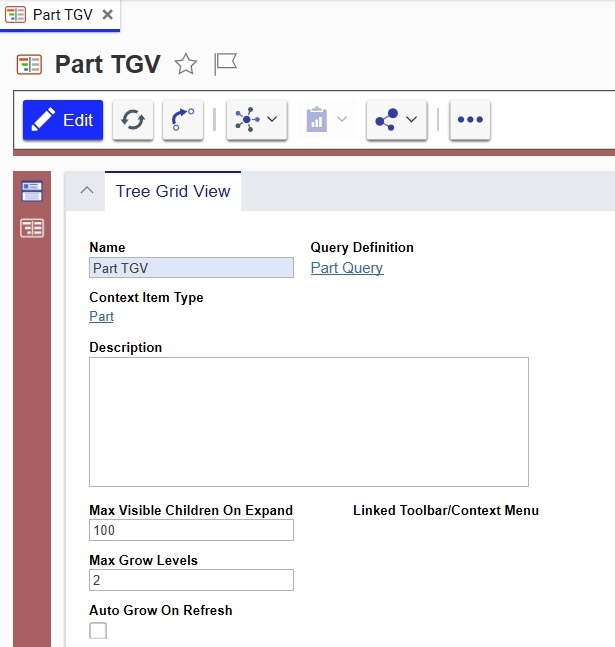Collapse the Tree Grid View accordion
615x647 pixels.
point(87,191)
